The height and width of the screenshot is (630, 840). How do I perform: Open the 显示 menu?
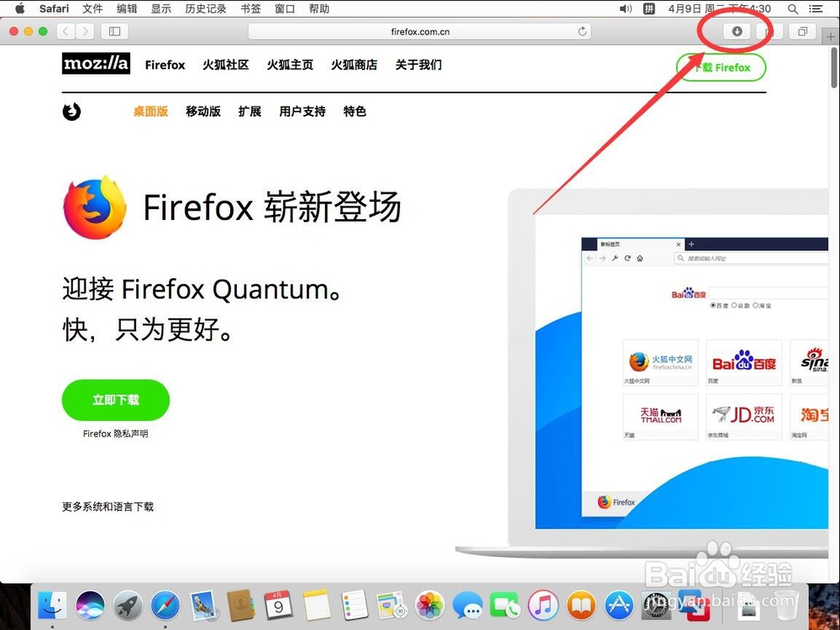tap(160, 8)
